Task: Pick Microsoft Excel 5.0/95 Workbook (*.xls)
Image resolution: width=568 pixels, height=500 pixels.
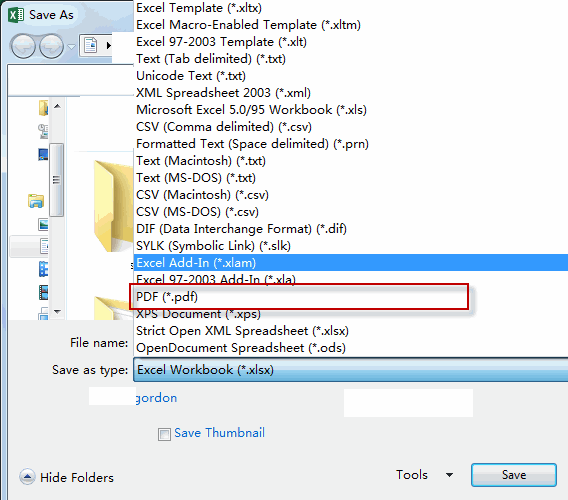Action: 351,110
